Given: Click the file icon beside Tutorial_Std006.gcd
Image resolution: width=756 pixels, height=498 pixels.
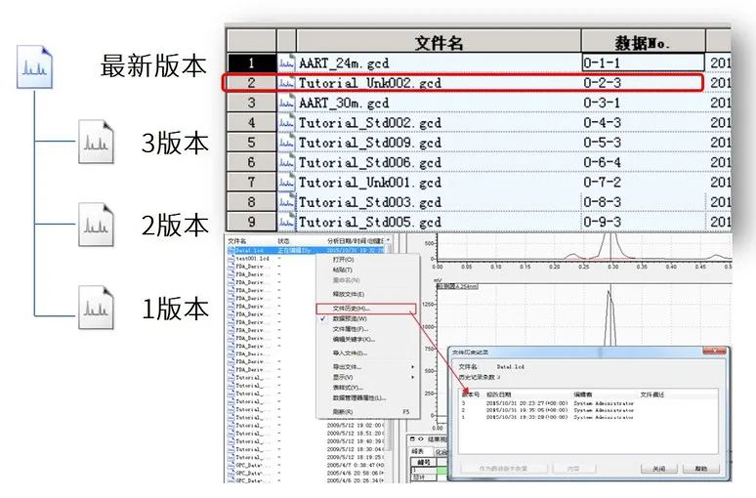Looking at the screenshot, I should pyautogui.click(x=286, y=162).
